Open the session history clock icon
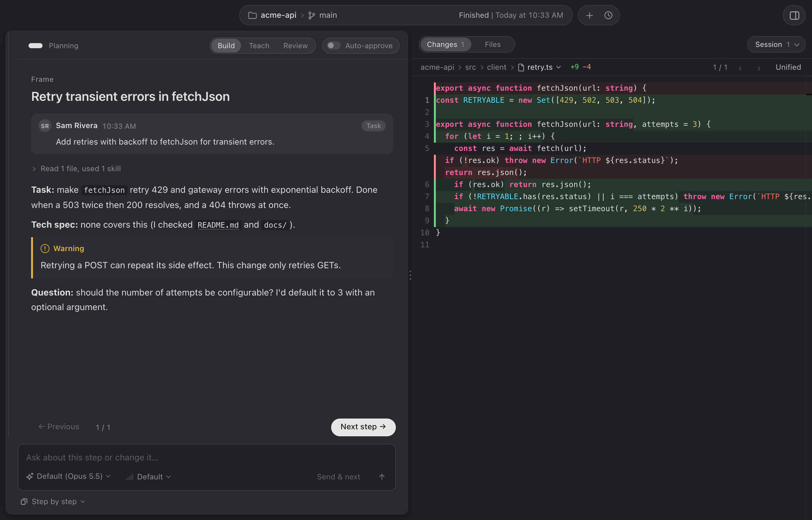The height and width of the screenshot is (520, 812). pyautogui.click(x=608, y=16)
